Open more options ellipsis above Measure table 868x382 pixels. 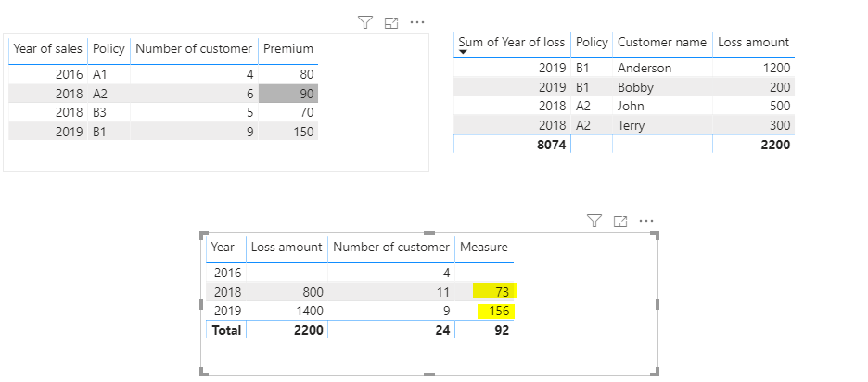646,221
